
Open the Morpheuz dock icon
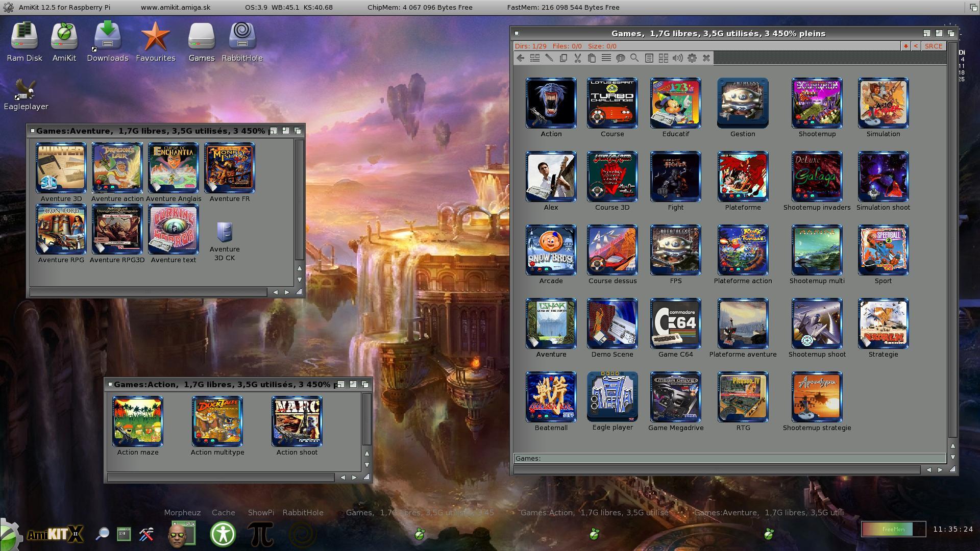[x=182, y=534]
